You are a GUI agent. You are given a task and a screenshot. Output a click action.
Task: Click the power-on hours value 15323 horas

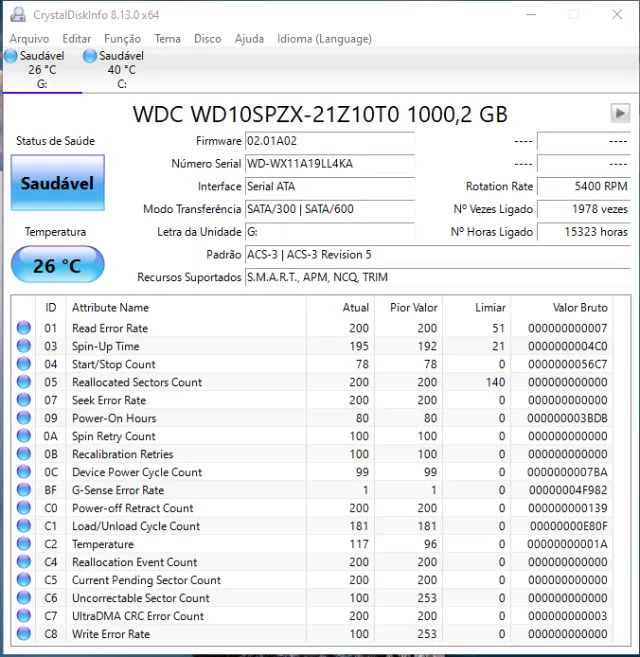point(583,231)
